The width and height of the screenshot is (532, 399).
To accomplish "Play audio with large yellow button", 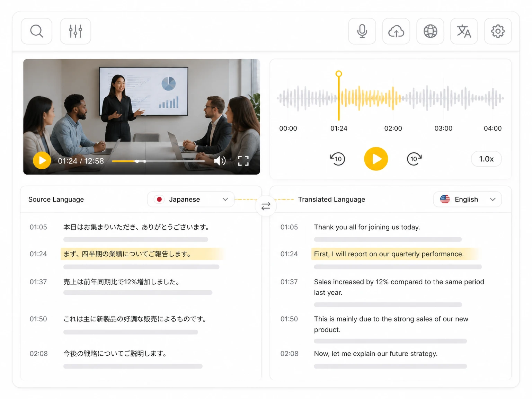I will tap(376, 159).
